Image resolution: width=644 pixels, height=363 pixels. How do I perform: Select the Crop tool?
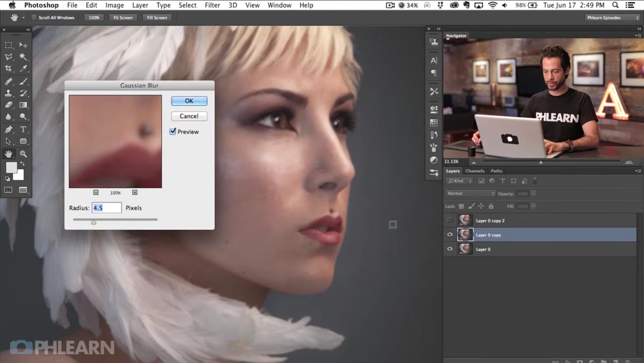coord(9,68)
